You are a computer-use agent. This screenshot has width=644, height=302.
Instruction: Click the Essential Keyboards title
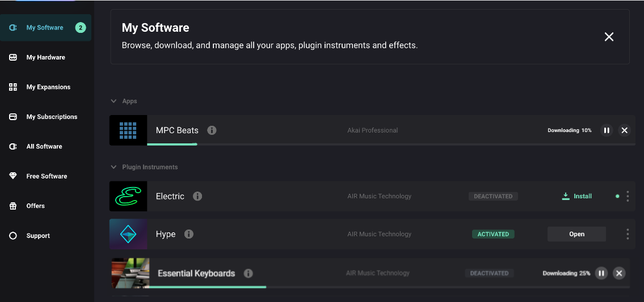tap(196, 273)
